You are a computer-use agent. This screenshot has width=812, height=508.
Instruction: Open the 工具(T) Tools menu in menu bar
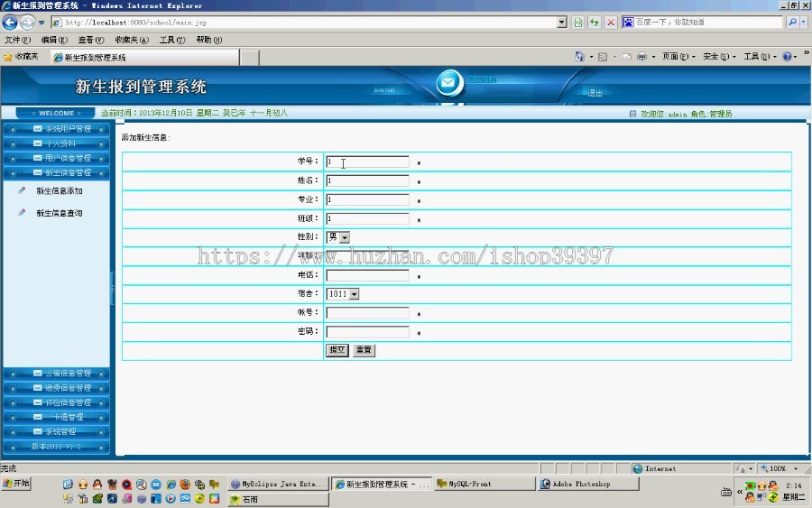[172, 40]
